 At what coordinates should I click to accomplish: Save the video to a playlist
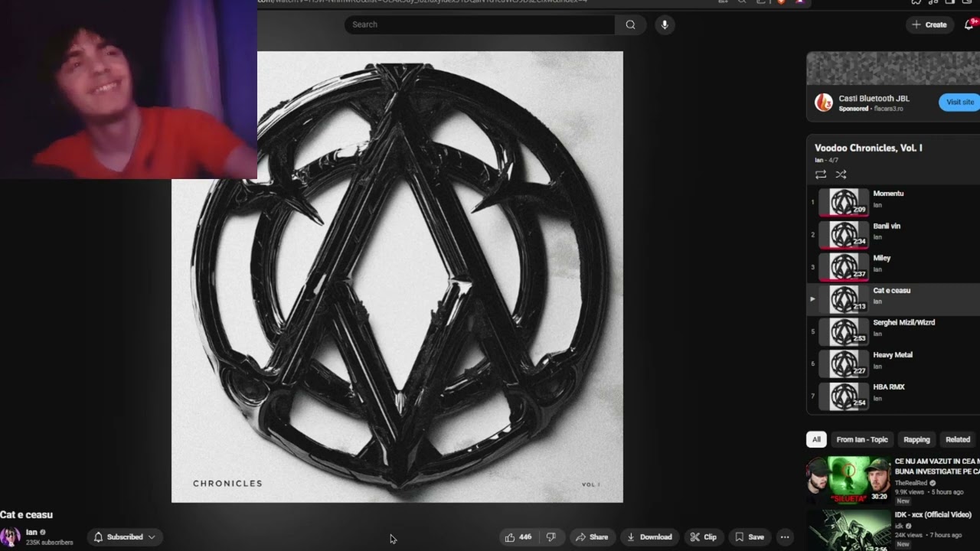pos(750,537)
